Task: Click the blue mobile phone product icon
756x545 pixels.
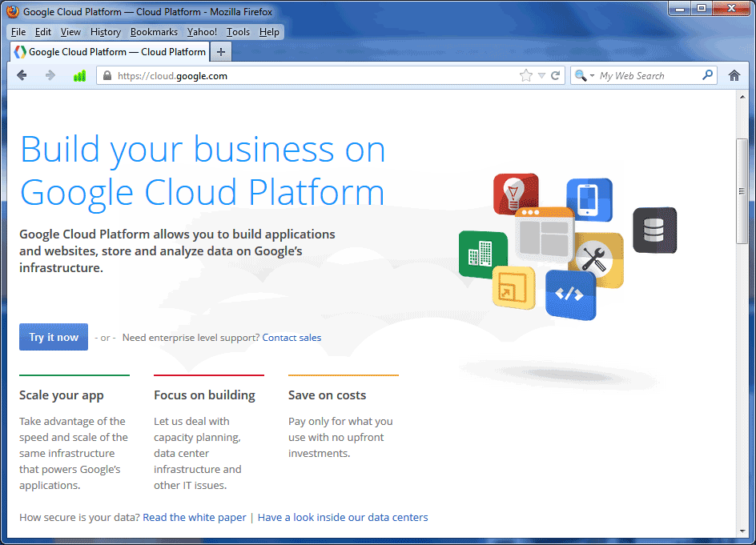Action: (589, 199)
